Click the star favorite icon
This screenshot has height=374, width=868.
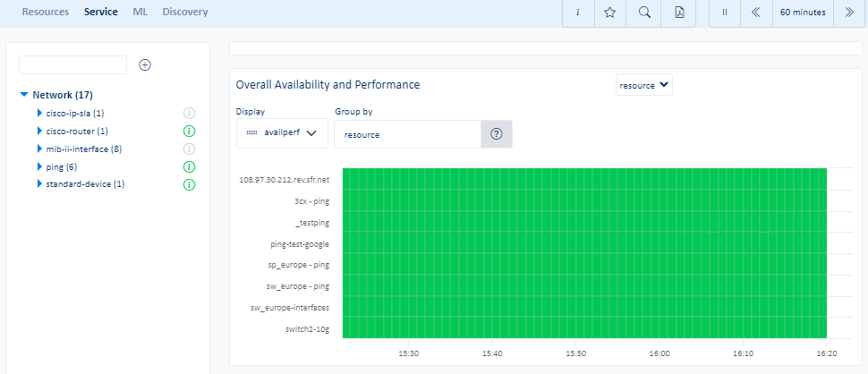point(610,13)
